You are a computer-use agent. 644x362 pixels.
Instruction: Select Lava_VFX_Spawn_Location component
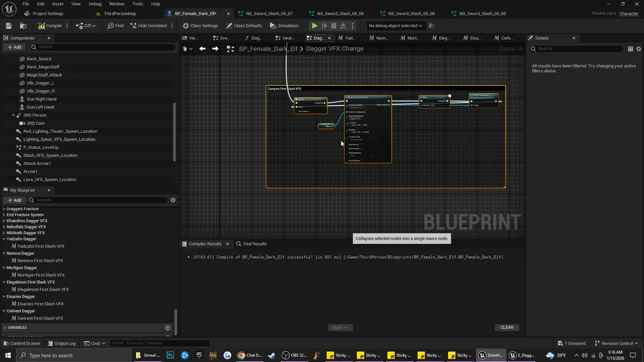50,179
